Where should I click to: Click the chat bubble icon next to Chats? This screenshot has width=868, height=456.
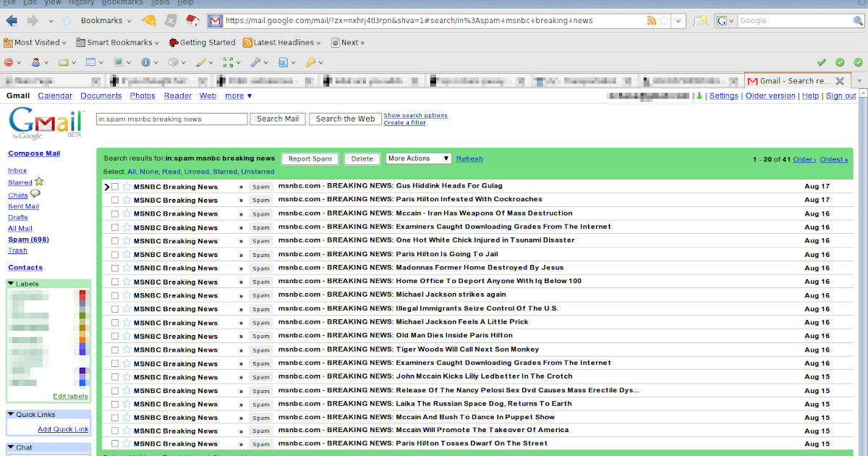(35, 195)
